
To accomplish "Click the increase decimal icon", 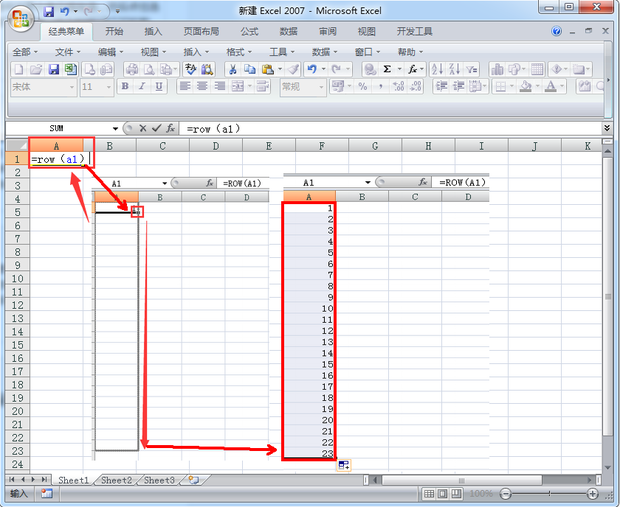I will coord(398,86).
